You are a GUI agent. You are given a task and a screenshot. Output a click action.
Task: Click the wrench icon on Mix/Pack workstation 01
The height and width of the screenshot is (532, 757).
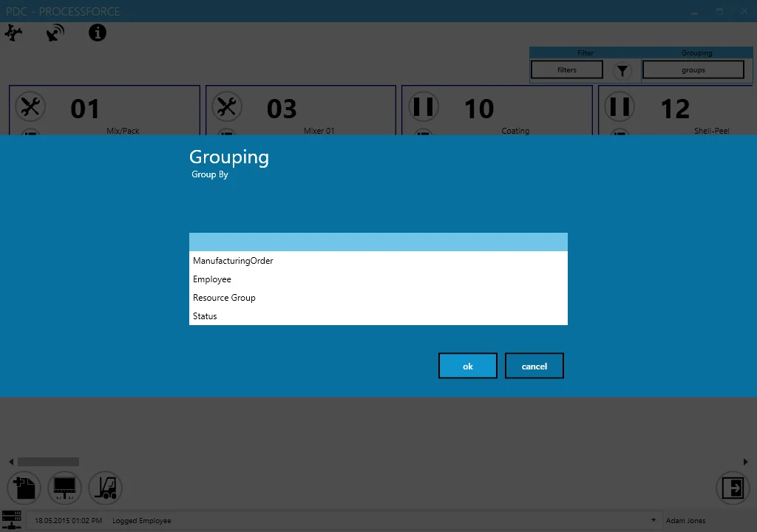[30, 106]
